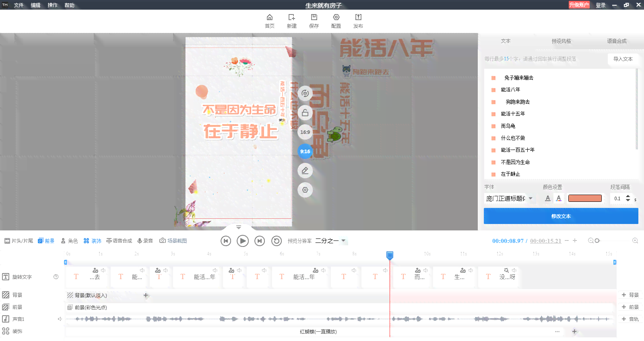Open 配置 settings in top toolbar
Viewport: 644px width, 341px height.
[x=336, y=21]
